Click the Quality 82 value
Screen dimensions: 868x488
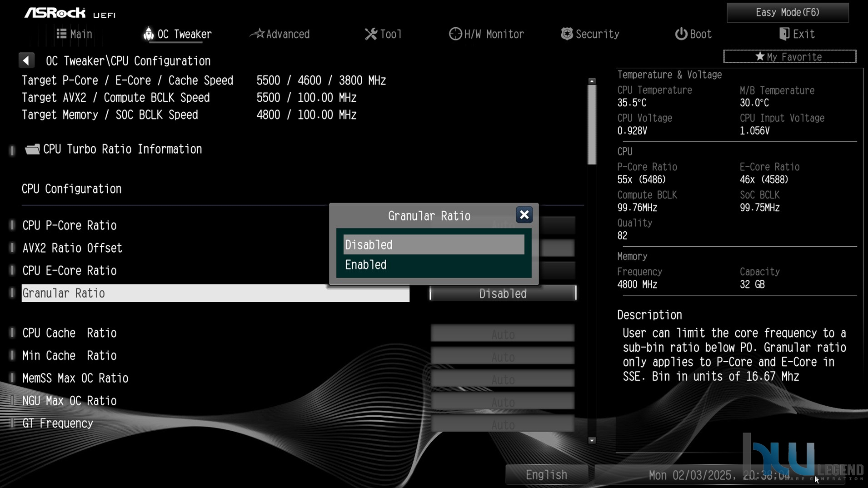[622, 235]
